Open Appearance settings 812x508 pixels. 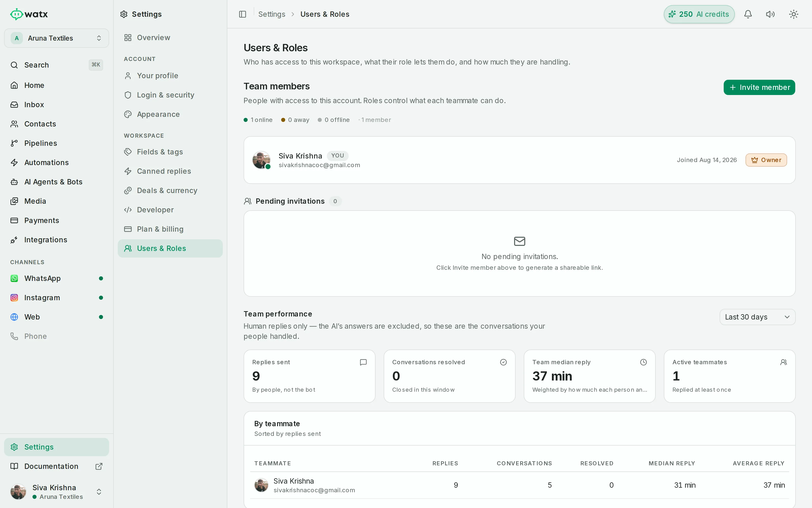[170, 114]
